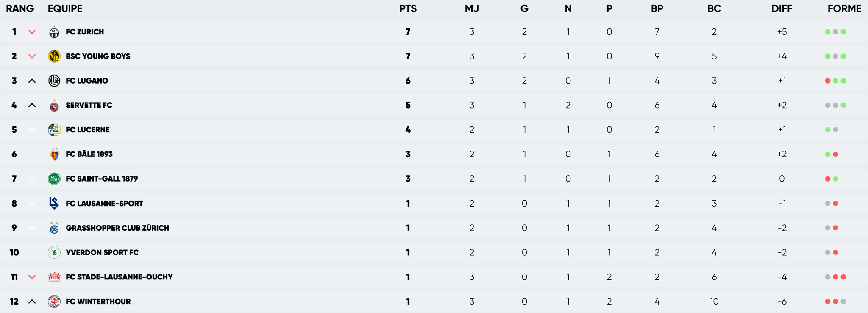Click the Servette FC club badge
The image size is (868, 313).
pyautogui.click(x=54, y=106)
